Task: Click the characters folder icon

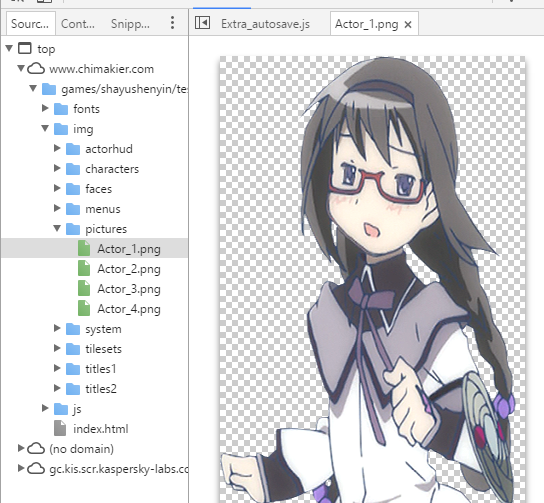Action: (x=73, y=169)
